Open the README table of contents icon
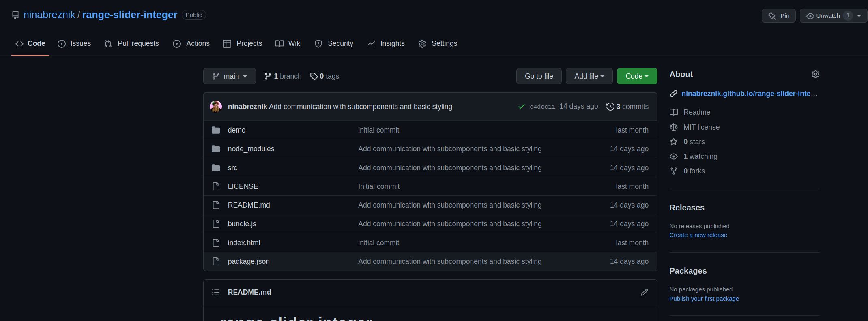This screenshot has height=321, width=868. click(216, 292)
